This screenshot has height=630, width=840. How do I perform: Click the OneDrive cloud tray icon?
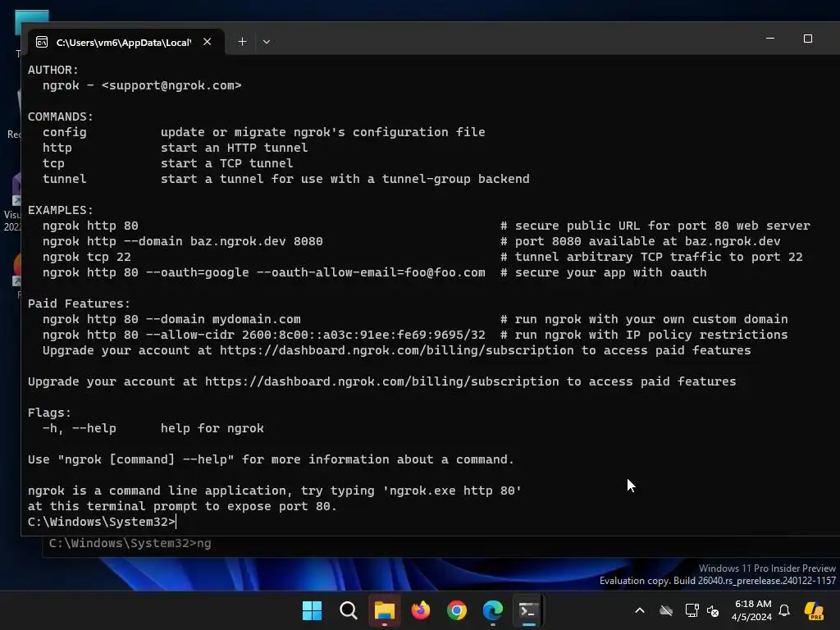pos(666,610)
